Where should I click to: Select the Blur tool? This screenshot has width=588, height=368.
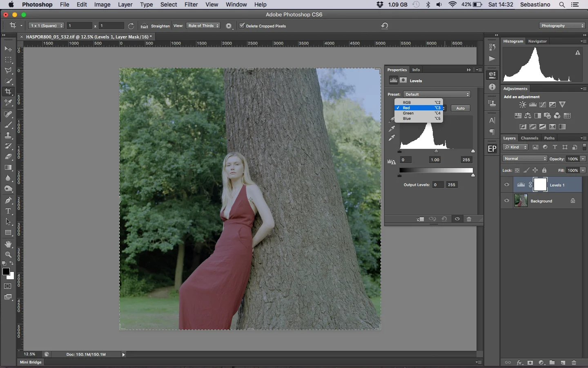coord(8,178)
